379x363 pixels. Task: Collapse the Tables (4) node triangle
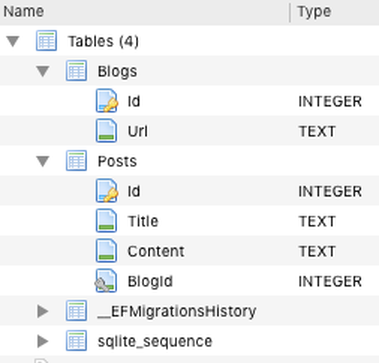(x=13, y=42)
